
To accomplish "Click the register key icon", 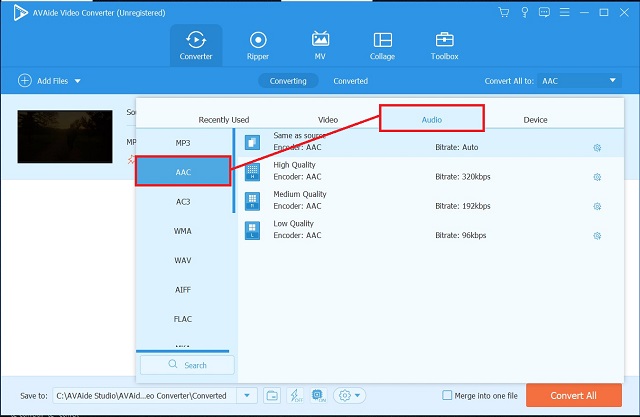I will coord(524,12).
